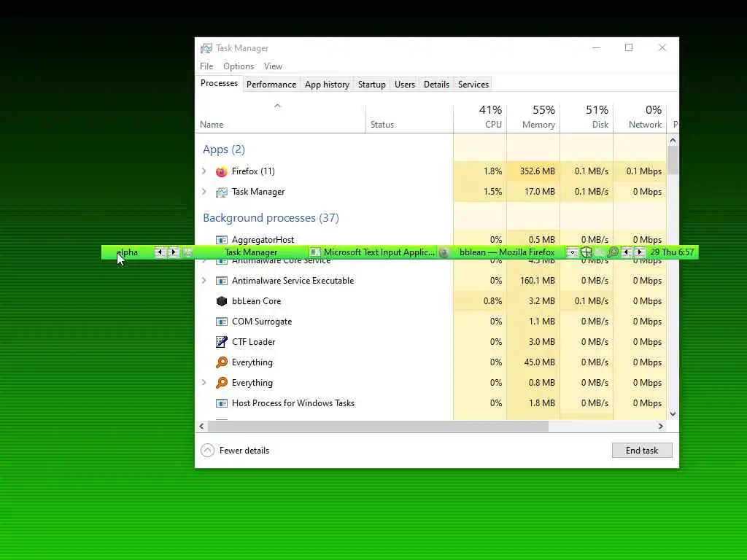747x560 pixels.
Task: Click the 29 Thu 6:57 clock
Action: [672, 252]
